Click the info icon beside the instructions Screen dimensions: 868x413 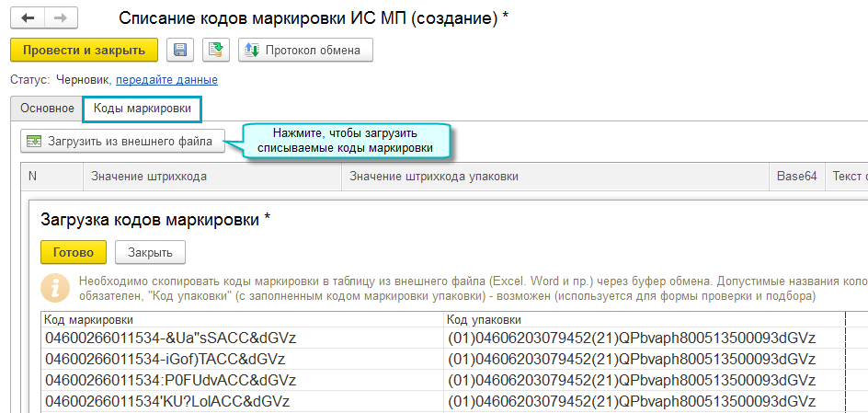tap(56, 287)
